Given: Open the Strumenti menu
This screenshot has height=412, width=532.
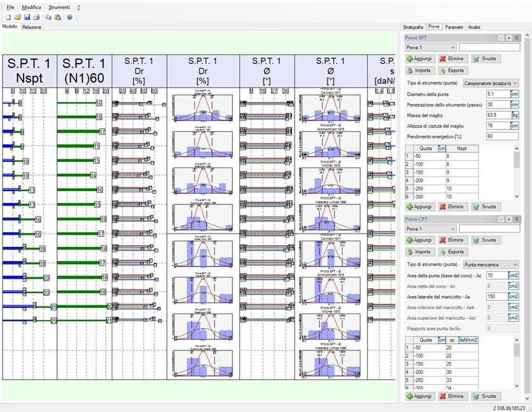Looking at the screenshot, I should click(59, 6).
